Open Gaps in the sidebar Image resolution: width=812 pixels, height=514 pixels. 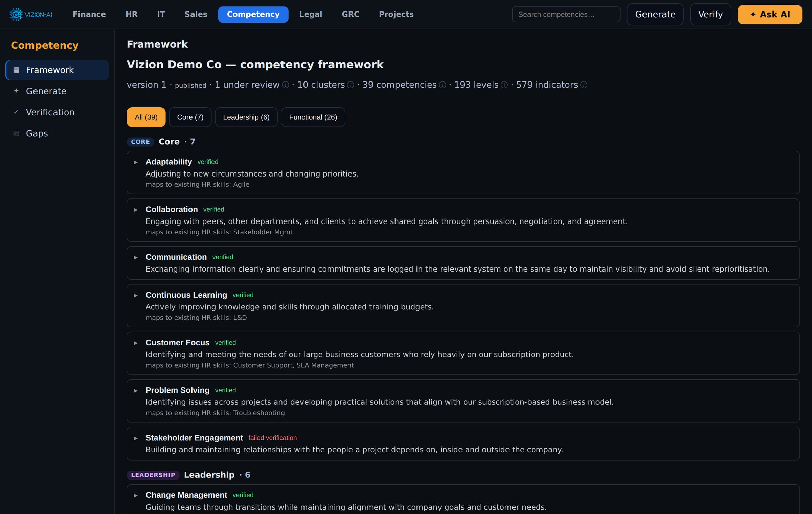57,133
